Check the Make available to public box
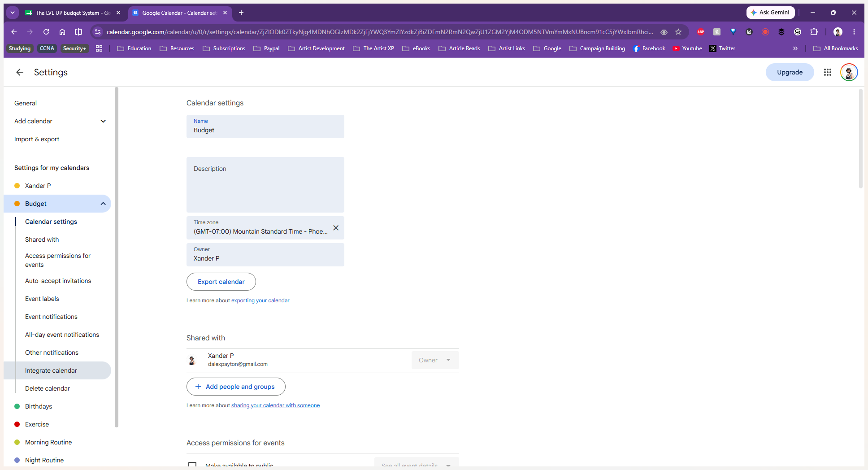The image size is (868, 470). pyautogui.click(x=192, y=465)
